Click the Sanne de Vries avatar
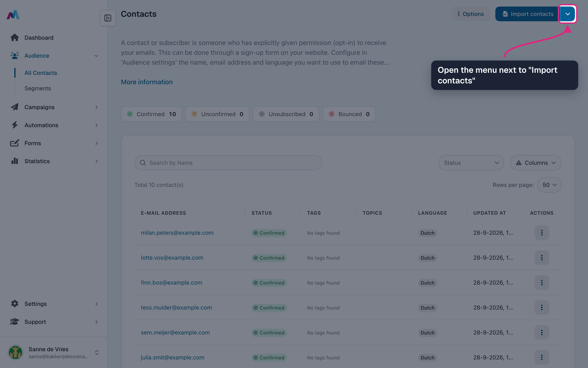 click(16, 352)
